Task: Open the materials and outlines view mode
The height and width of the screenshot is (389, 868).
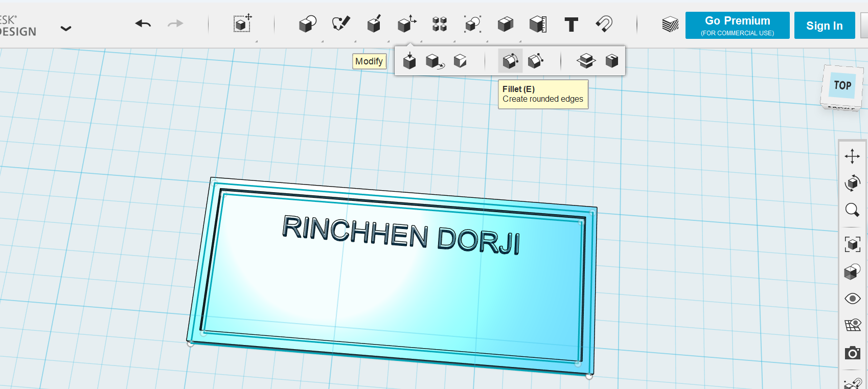Action: tap(852, 271)
